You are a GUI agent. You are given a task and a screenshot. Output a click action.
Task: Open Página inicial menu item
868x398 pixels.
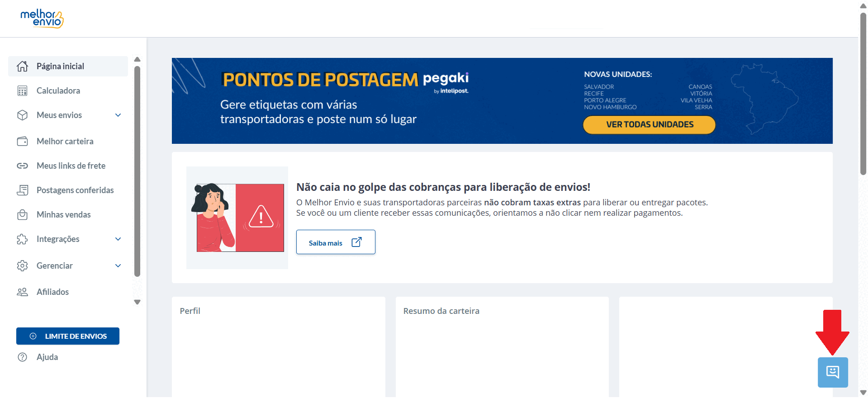(68, 66)
